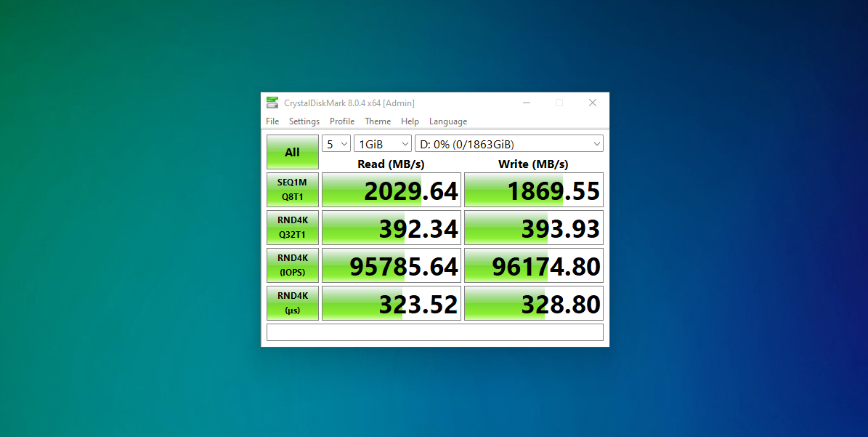Viewport: 868px width, 437px height.
Task: Click the Read (MB/s) column header
Action: coord(392,164)
